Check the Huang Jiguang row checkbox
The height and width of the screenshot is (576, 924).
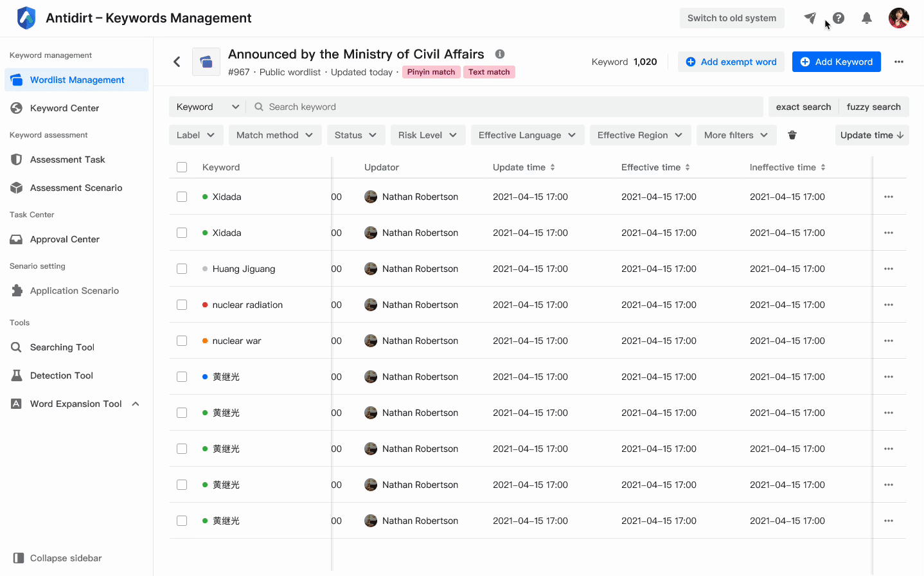pyautogui.click(x=182, y=269)
